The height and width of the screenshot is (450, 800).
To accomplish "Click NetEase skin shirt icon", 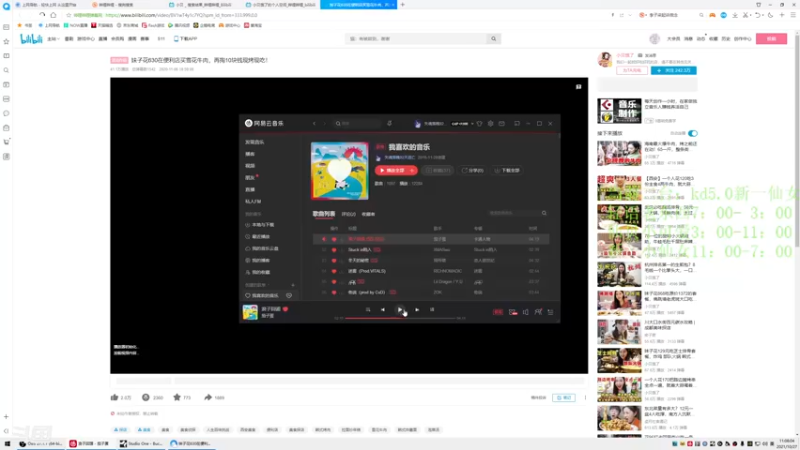I will [479, 123].
